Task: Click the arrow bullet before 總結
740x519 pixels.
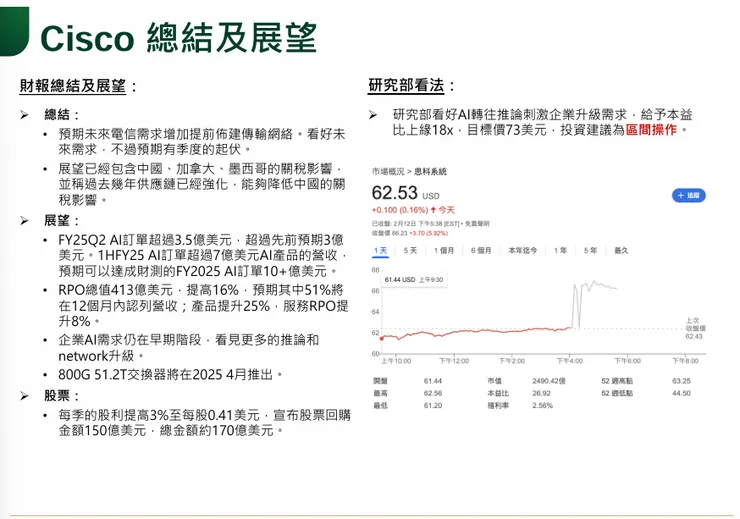Action: (x=25, y=115)
